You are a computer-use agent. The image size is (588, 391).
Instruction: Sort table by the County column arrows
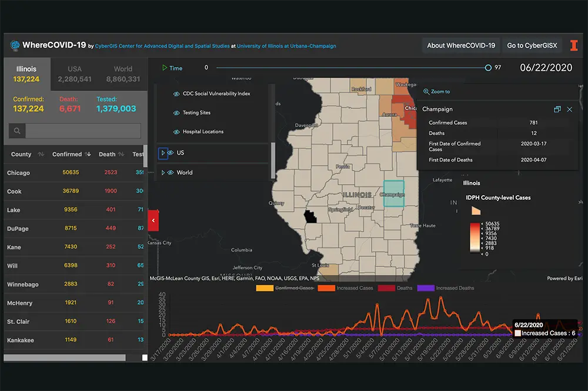click(x=41, y=155)
